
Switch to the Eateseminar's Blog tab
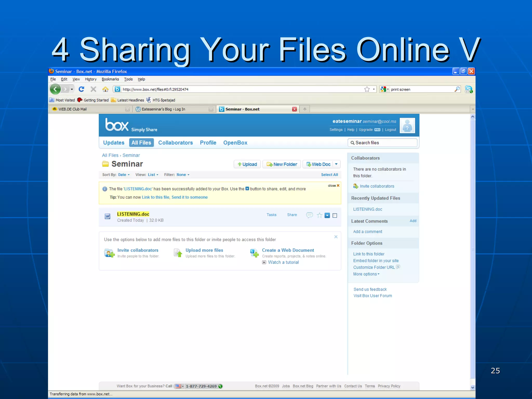pyautogui.click(x=174, y=109)
